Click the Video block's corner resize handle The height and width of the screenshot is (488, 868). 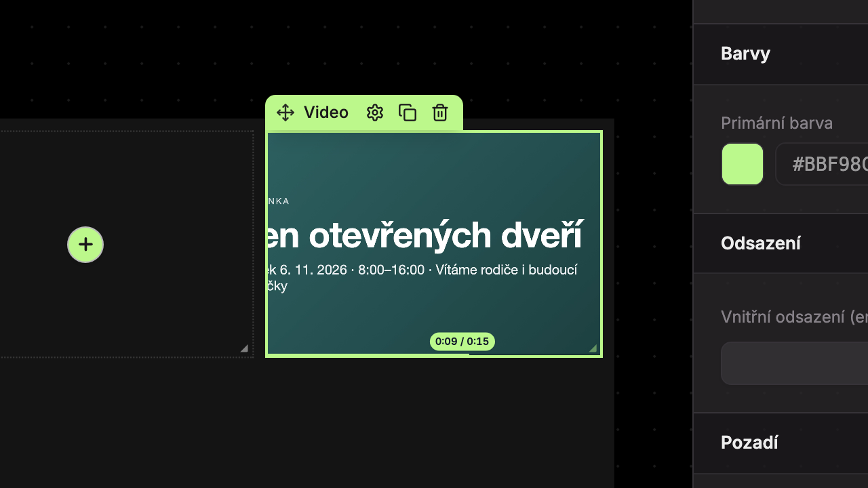pyautogui.click(x=593, y=348)
